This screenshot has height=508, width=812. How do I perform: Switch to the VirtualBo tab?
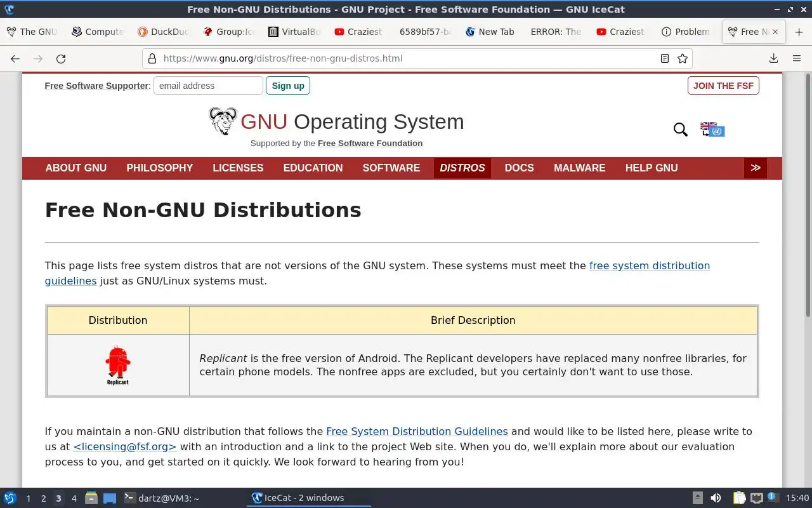[295, 32]
